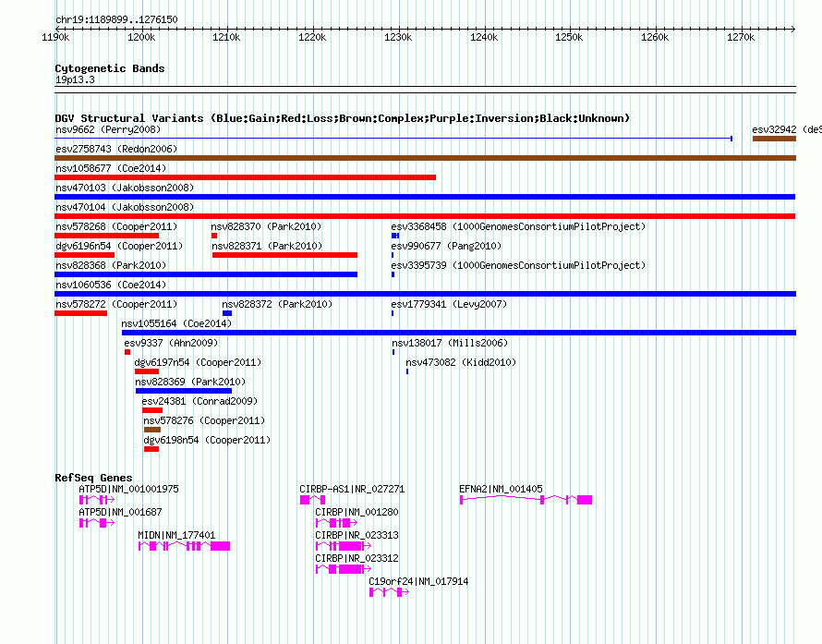Open esv3368458 1000Genomes variant label
822x644 pixels.
click(x=518, y=226)
